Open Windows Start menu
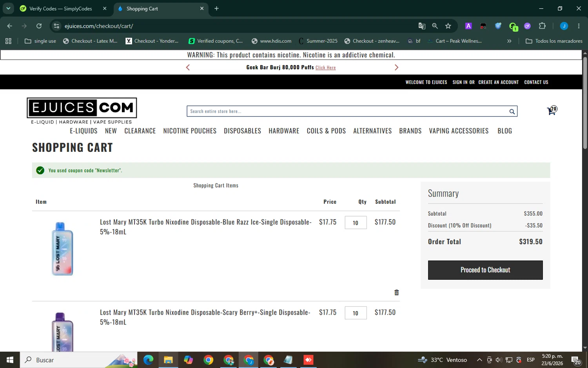The width and height of the screenshot is (588, 368). [x=10, y=360]
